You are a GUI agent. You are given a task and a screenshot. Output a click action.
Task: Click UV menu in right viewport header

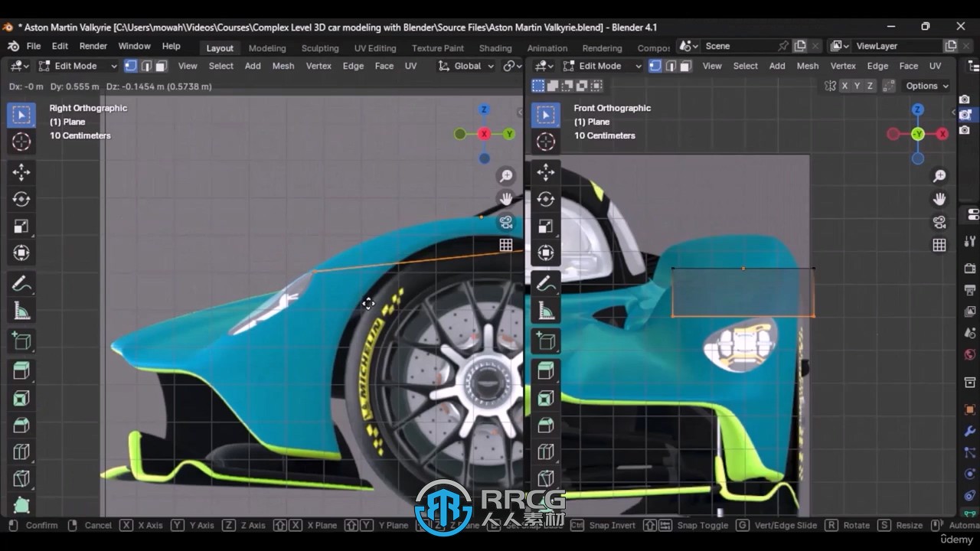935,66
